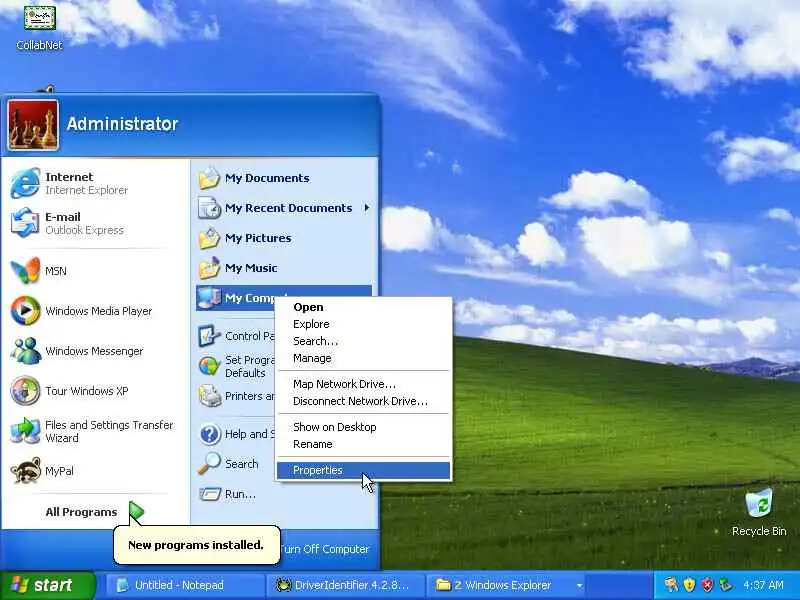Launch Outlook Express E-mail icon
The image size is (800, 600).
25,223
